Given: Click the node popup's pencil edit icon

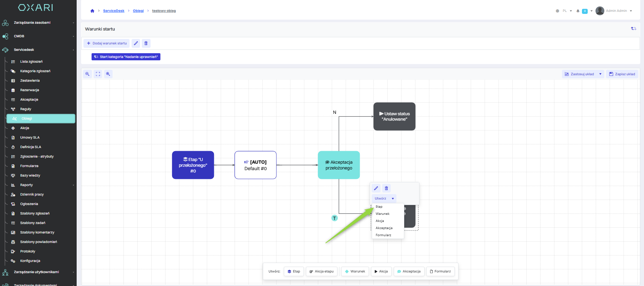Looking at the screenshot, I should coord(376,188).
